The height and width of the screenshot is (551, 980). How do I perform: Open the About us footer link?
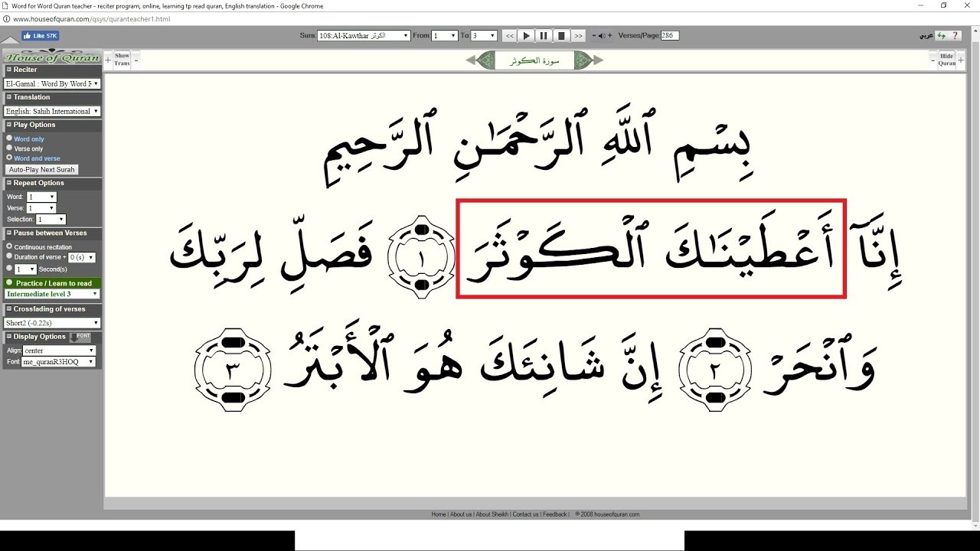(461, 514)
